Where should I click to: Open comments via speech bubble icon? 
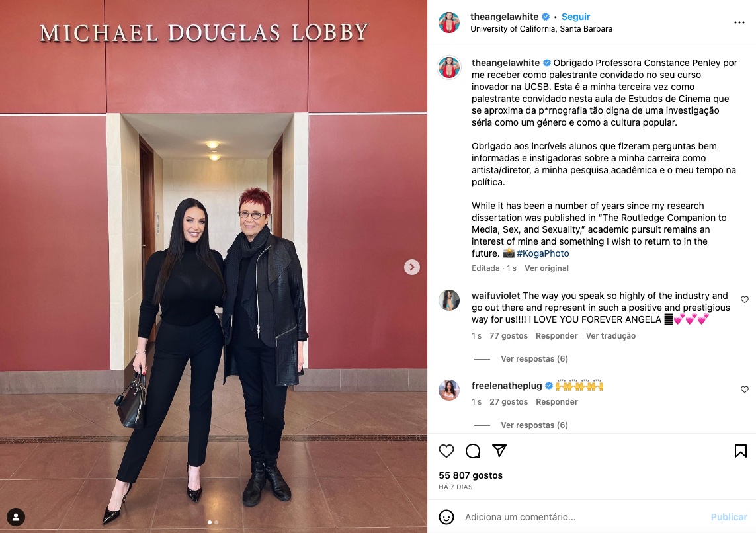[x=473, y=451]
